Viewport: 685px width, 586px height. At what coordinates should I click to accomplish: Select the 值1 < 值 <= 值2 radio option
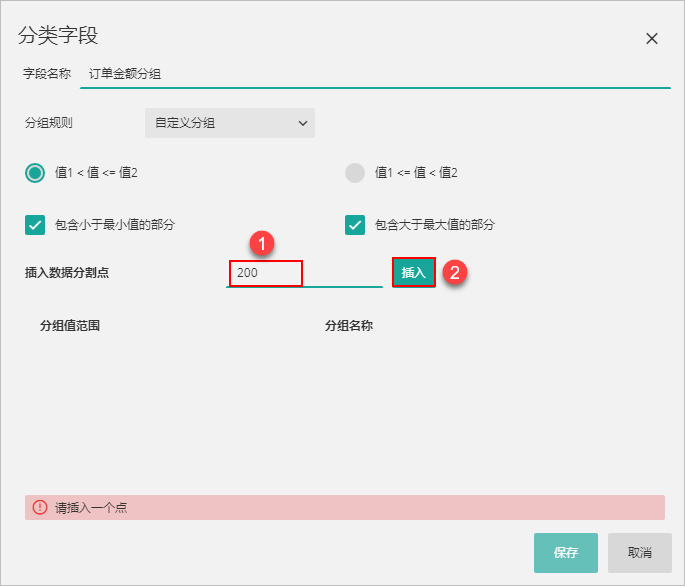point(35,173)
